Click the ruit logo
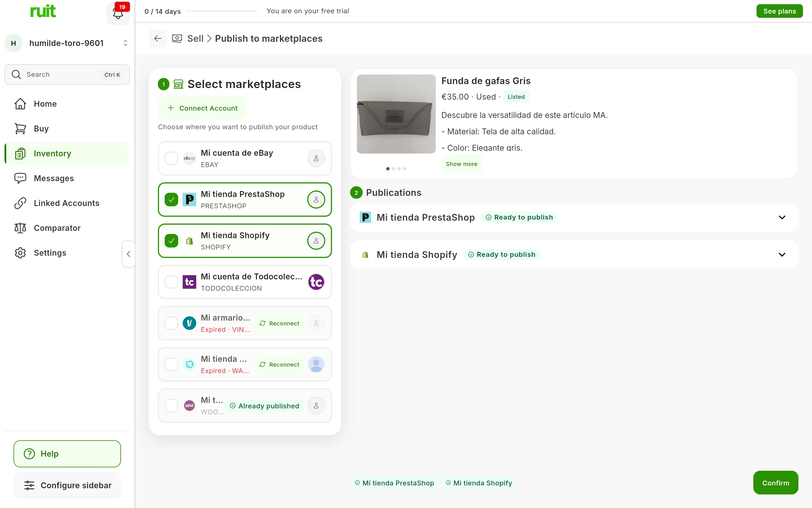The height and width of the screenshot is (508, 812). pyautogui.click(x=43, y=11)
